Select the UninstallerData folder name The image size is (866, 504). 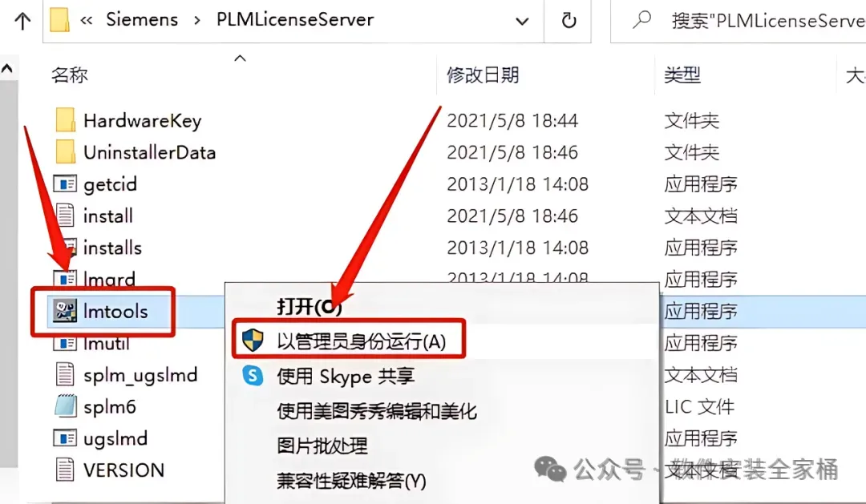(x=149, y=152)
